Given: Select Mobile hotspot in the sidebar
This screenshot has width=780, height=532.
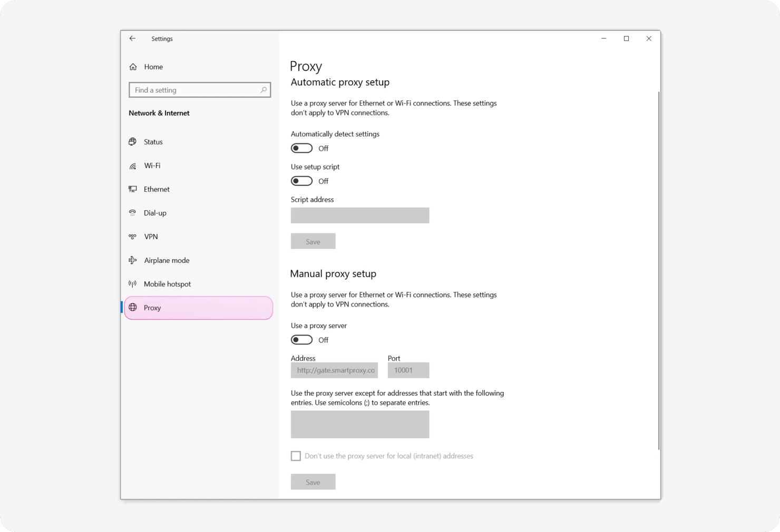Looking at the screenshot, I should 167,284.
